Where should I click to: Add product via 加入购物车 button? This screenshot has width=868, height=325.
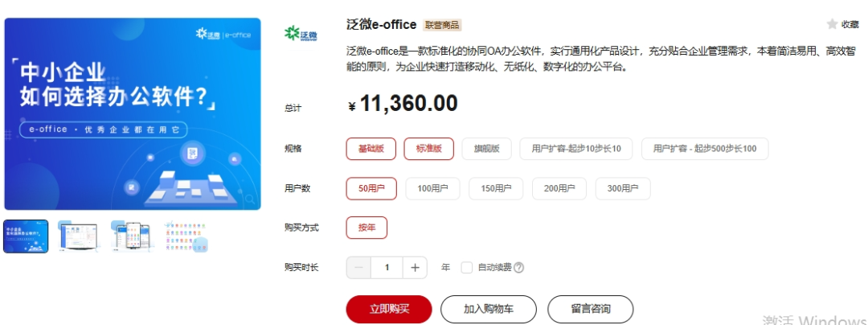[489, 309]
